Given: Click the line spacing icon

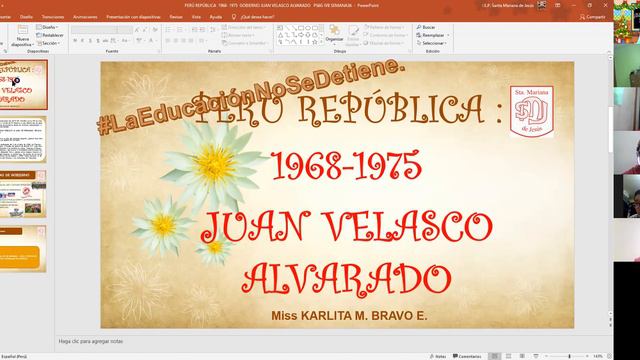Looking at the screenshot, I should tap(213, 30).
